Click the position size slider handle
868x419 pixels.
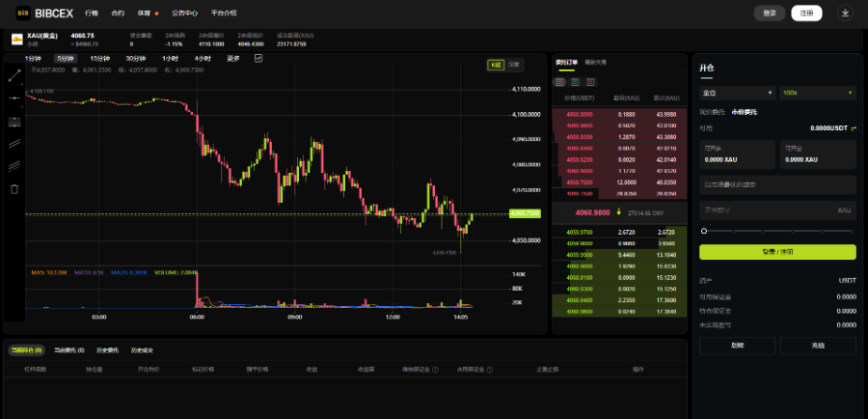point(704,231)
